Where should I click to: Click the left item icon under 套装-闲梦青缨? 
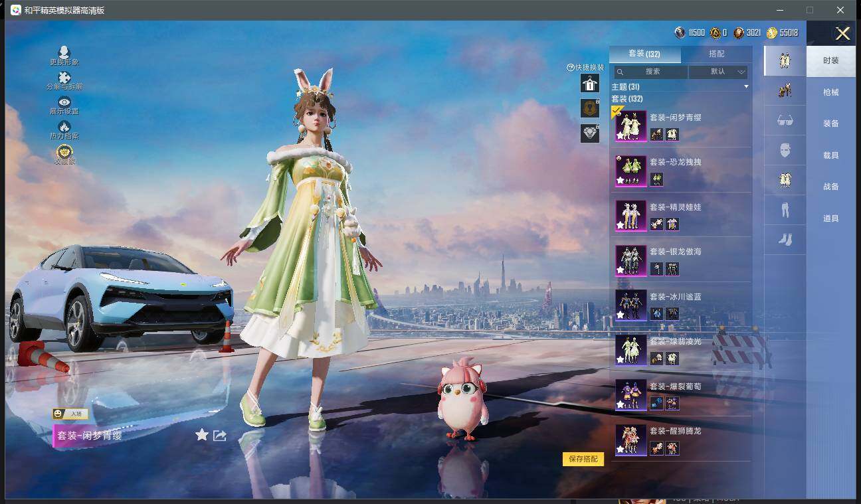pos(656,135)
